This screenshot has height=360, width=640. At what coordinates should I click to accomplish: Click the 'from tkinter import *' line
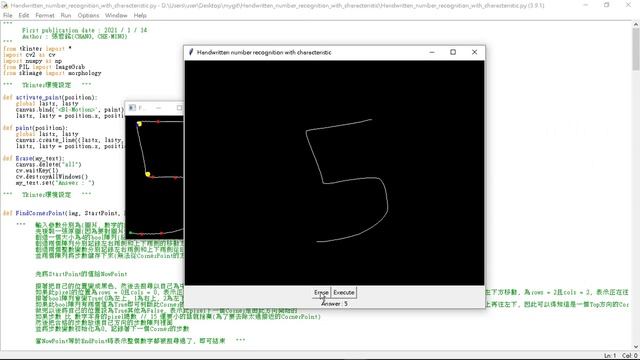(37, 49)
